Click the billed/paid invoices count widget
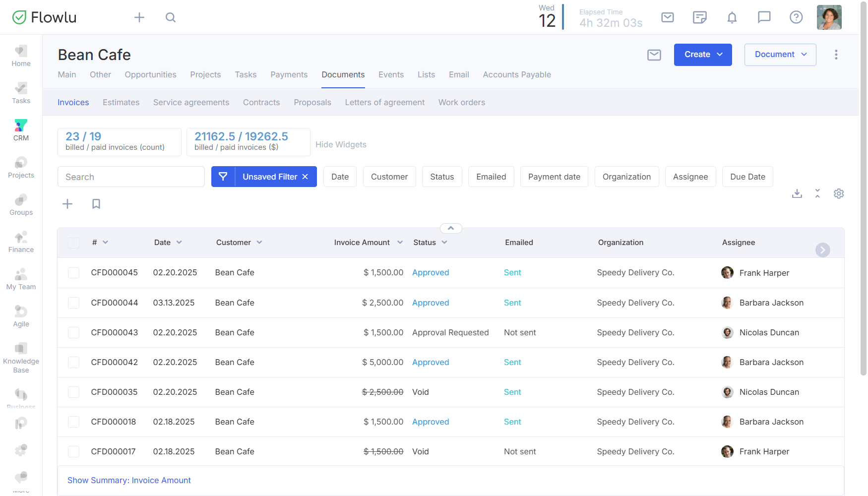Image resolution: width=868 pixels, height=496 pixels. click(x=120, y=142)
